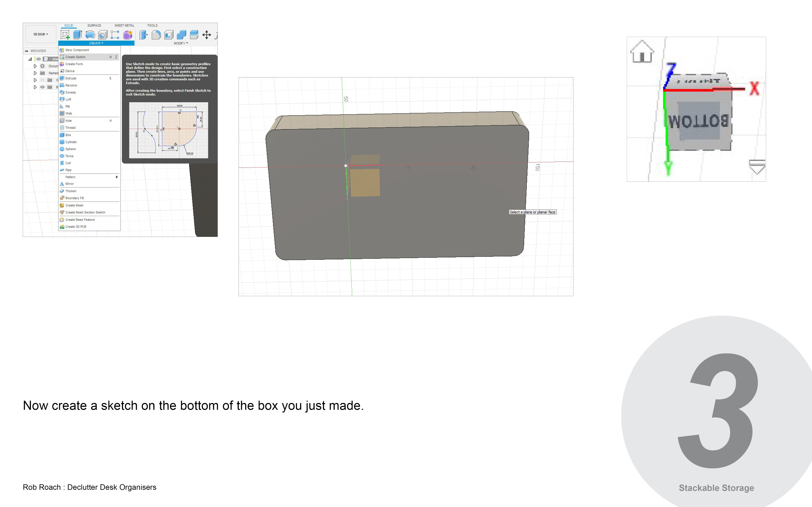The image size is (812, 507).
Task: Click the ViewCube home icon
Action: coord(642,51)
